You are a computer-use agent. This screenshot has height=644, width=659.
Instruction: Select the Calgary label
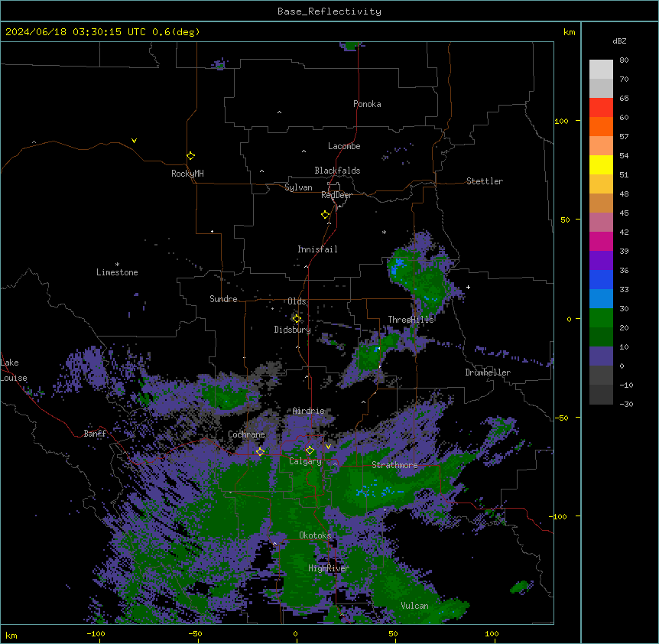click(305, 461)
